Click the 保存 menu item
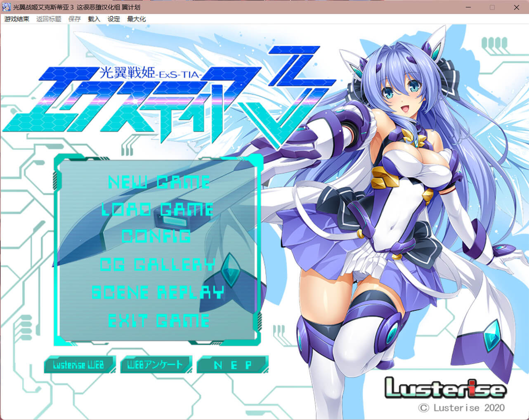 click(x=74, y=19)
